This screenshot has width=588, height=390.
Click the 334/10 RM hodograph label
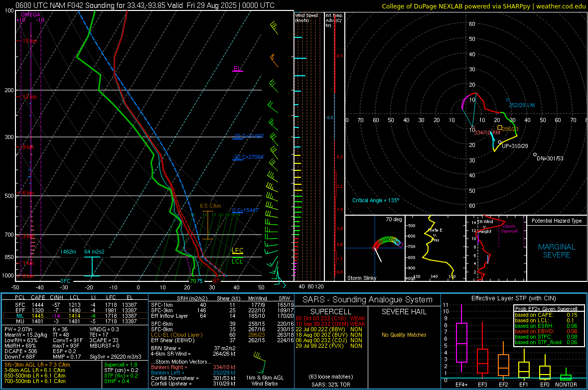tap(487, 133)
